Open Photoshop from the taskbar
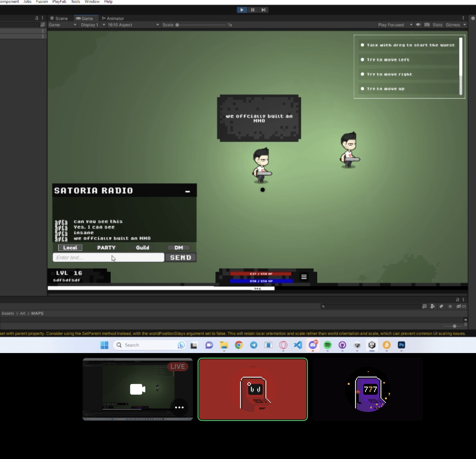Viewport: 476px width, 459px height. [x=401, y=345]
